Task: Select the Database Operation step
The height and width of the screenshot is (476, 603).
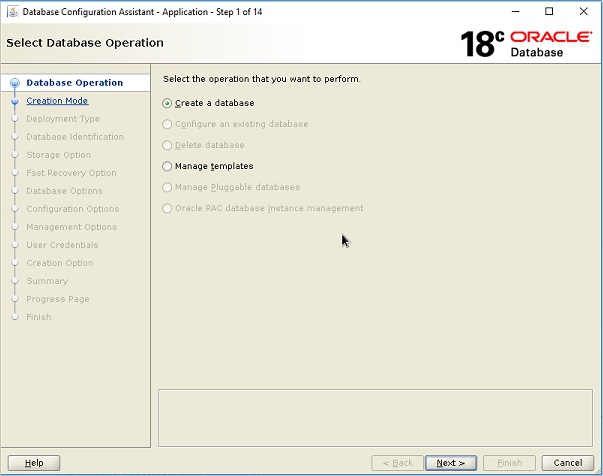Action: tap(75, 83)
